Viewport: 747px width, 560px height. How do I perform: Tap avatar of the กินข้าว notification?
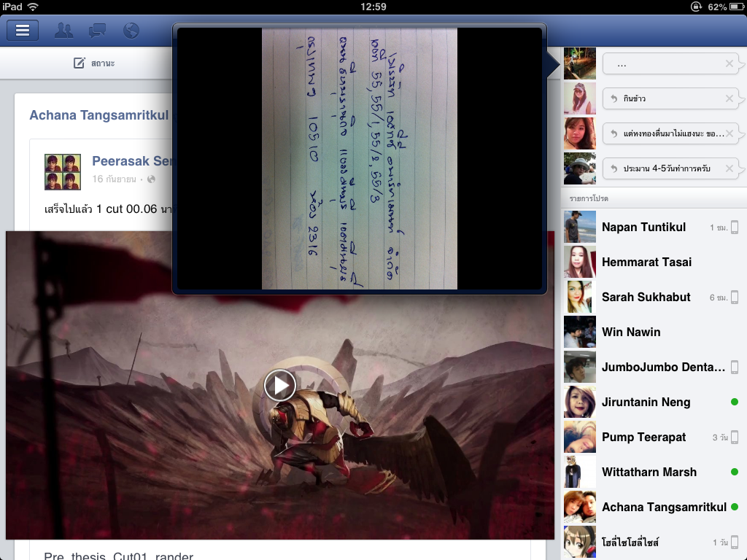[580, 98]
